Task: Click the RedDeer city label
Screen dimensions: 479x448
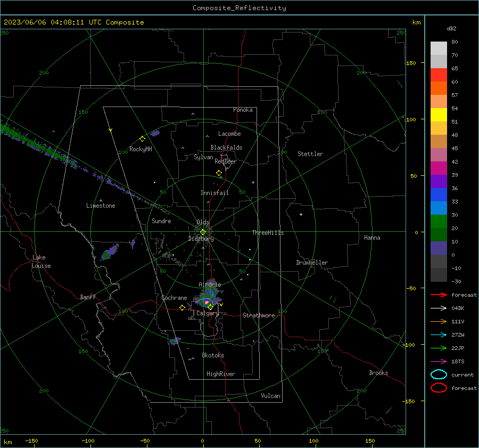Action: (226, 161)
